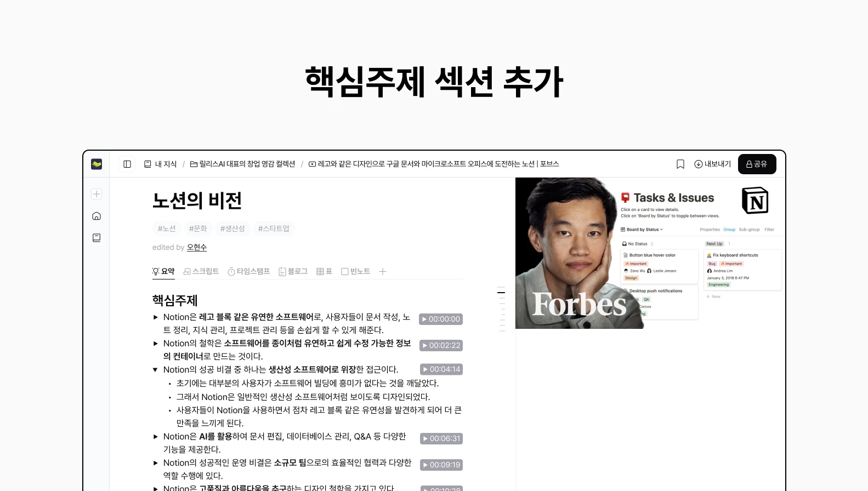Jump to timestamp 00:09:19
The width and height of the screenshot is (868, 491).
click(x=441, y=465)
